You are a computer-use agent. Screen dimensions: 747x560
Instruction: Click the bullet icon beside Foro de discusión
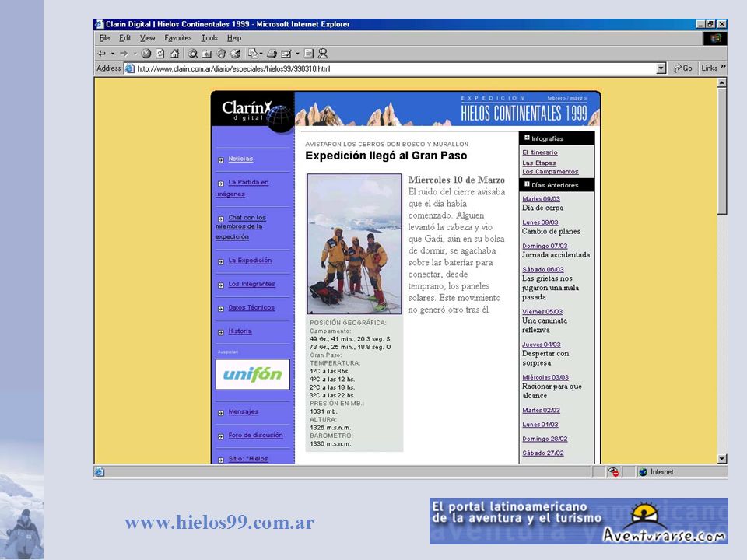(220, 436)
